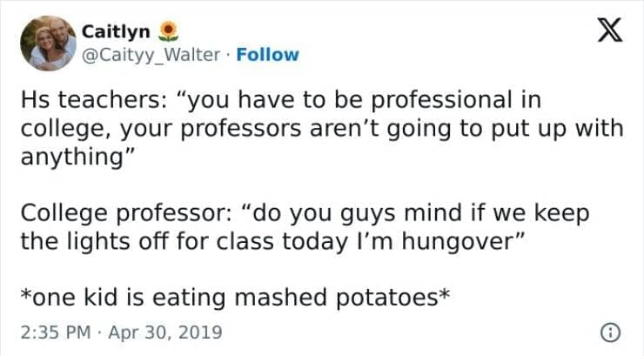This screenshot has width=644, height=356.
Task: Visit the @Caityy_Walter handle
Action: point(151,54)
